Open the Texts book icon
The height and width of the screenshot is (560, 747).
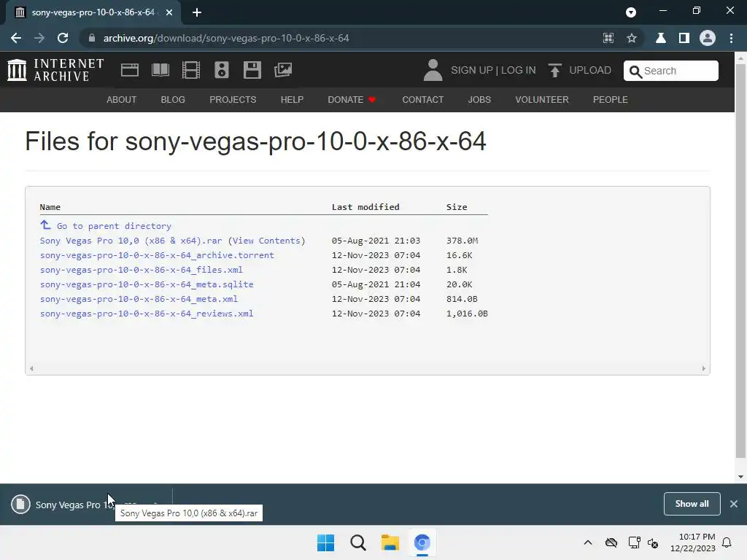pos(160,70)
